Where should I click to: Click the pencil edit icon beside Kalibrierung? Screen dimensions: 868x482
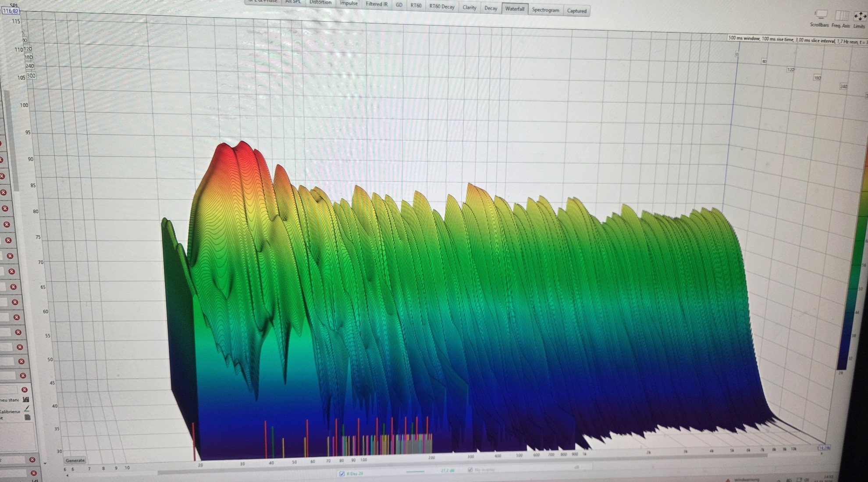(27, 409)
